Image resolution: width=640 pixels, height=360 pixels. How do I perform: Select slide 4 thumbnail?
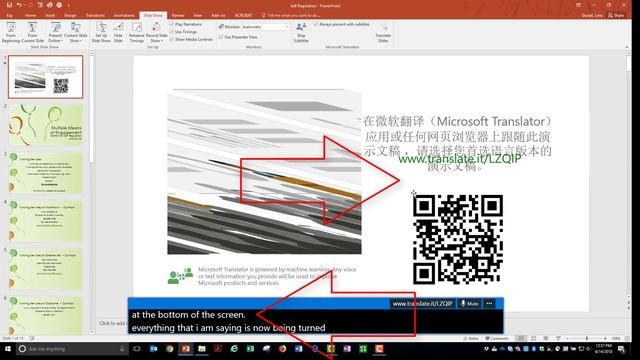click(x=46, y=221)
